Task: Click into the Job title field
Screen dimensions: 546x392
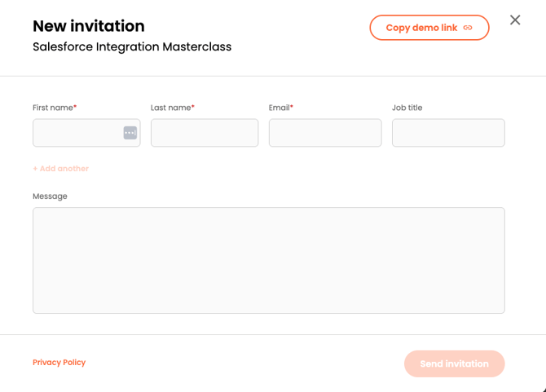Action: (x=448, y=133)
